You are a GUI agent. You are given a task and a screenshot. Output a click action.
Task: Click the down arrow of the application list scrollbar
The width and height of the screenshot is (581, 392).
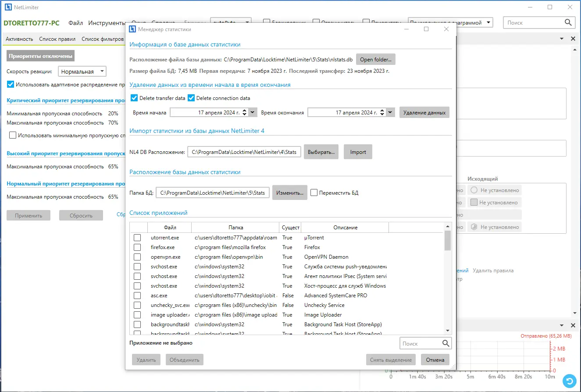click(x=448, y=330)
